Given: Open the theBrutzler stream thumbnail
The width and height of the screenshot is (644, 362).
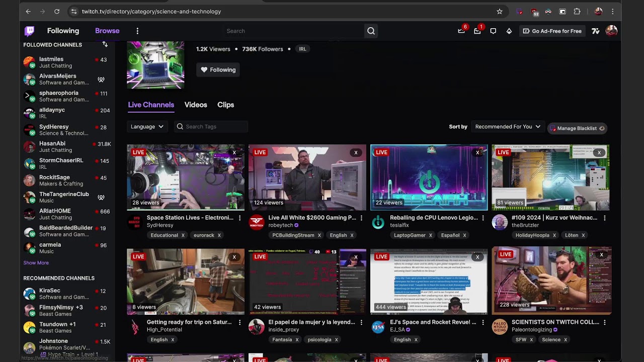Looking at the screenshot, I should (x=550, y=177).
